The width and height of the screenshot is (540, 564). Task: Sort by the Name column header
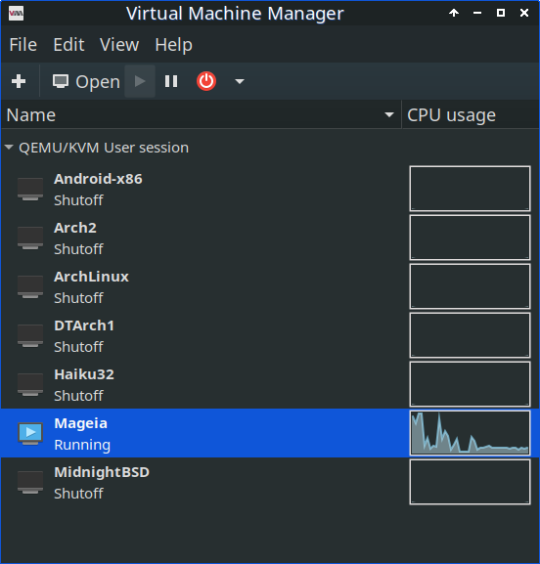(201, 115)
